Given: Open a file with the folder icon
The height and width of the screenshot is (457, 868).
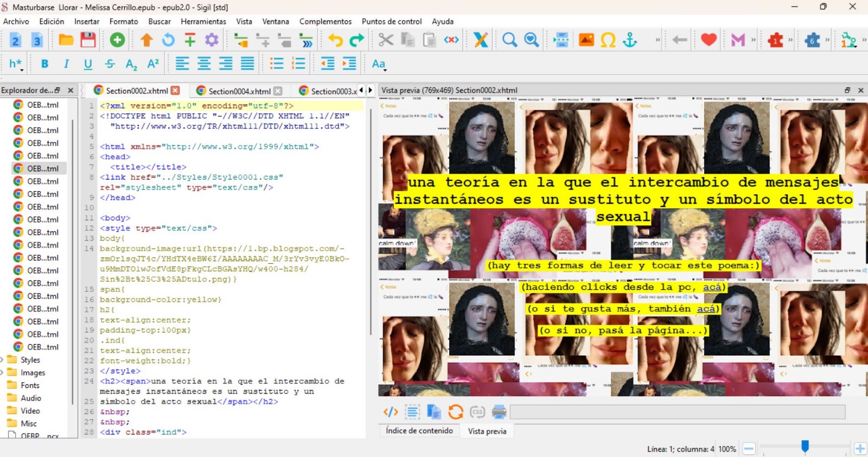Looking at the screenshot, I should pos(66,40).
